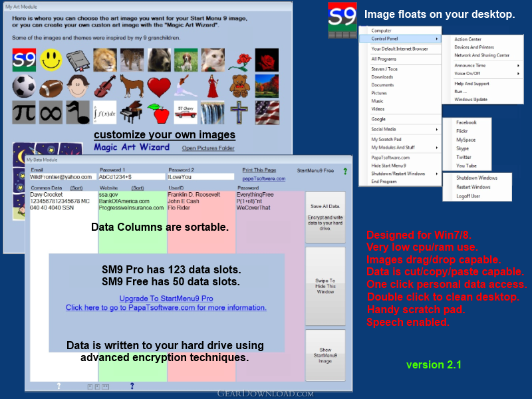Image resolution: width=532 pixels, height=399 pixels.
Task: Select the teddy bear art image
Action: (x=239, y=86)
